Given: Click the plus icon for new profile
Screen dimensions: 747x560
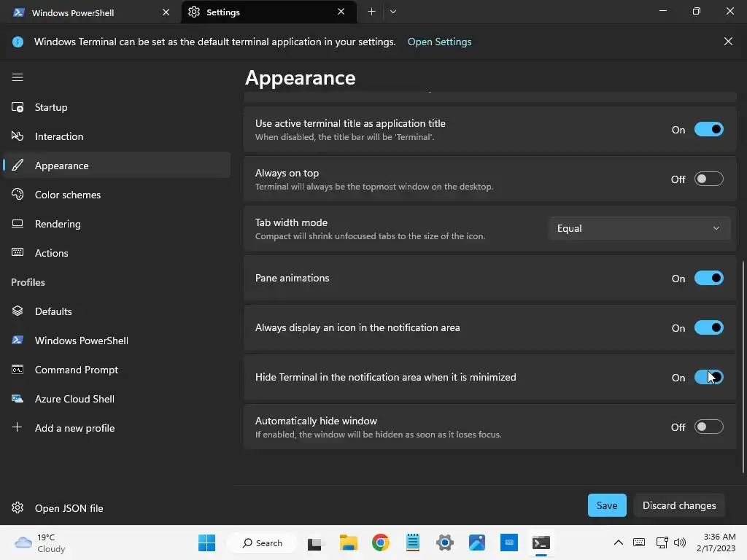Looking at the screenshot, I should (x=18, y=427).
